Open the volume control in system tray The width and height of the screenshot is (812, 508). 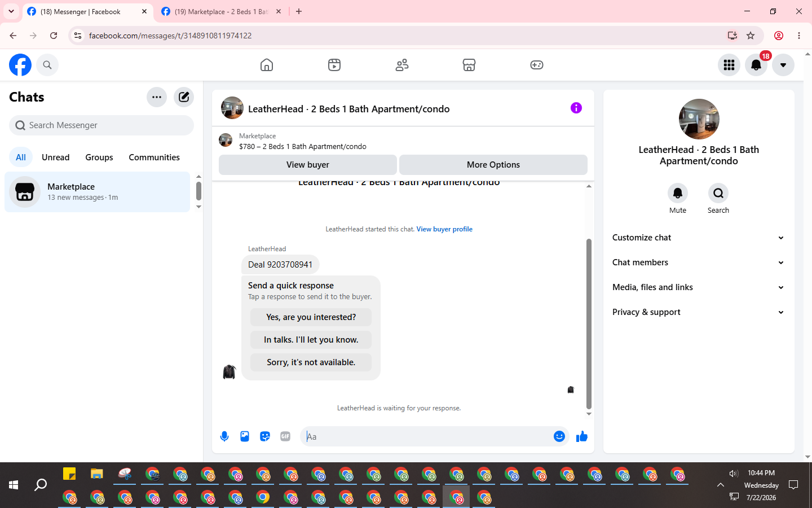pyautogui.click(x=734, y=474)
